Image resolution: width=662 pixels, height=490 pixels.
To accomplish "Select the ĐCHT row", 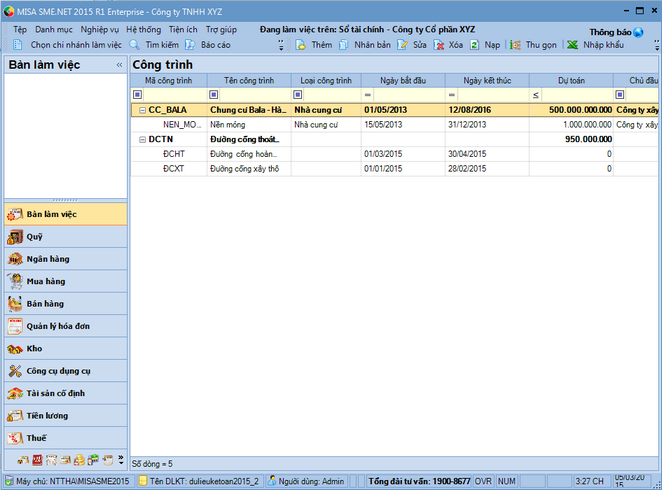I will coord(394,154).
